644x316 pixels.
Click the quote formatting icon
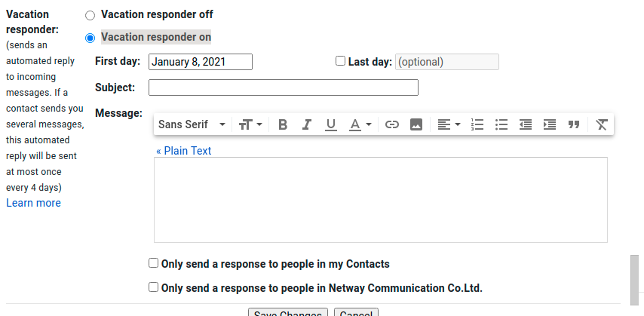(574, 124)
